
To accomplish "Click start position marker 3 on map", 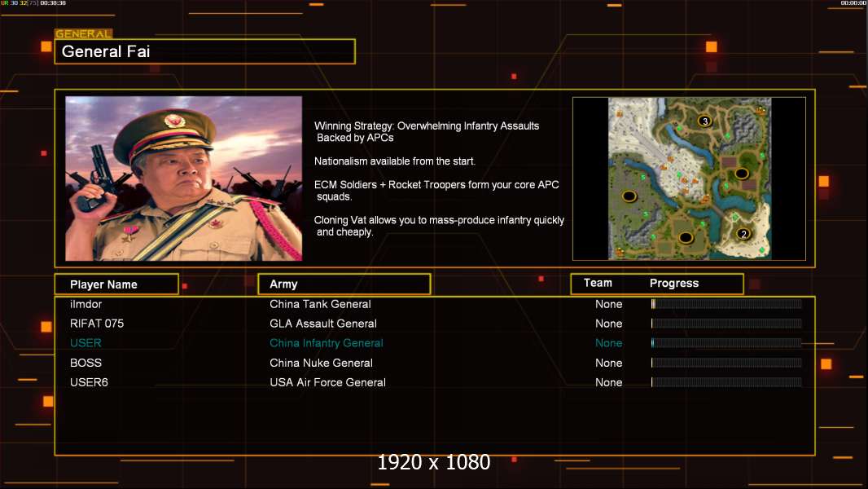I will point(704,121).
